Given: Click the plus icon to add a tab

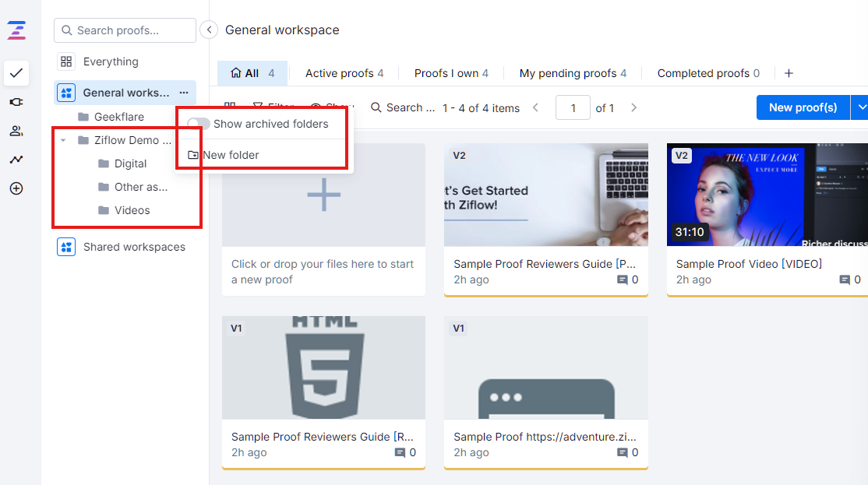Looking at the screenshot, I should [x=789, y=73].
